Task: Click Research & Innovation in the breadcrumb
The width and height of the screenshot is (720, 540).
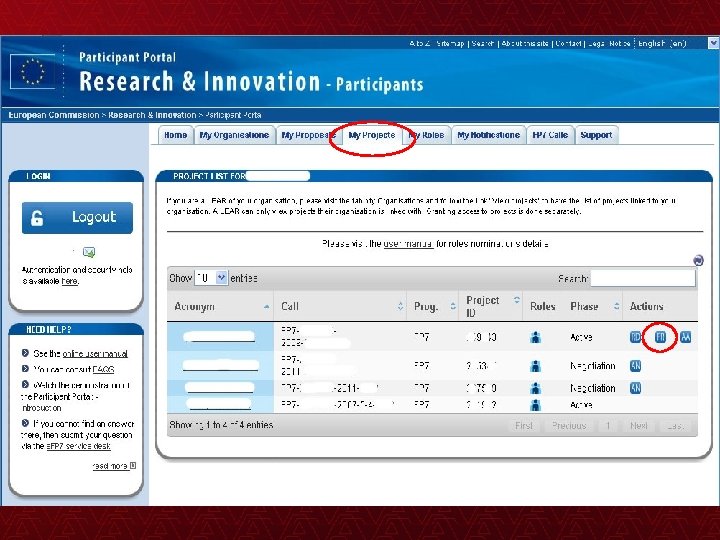Action: click(152, 115)
